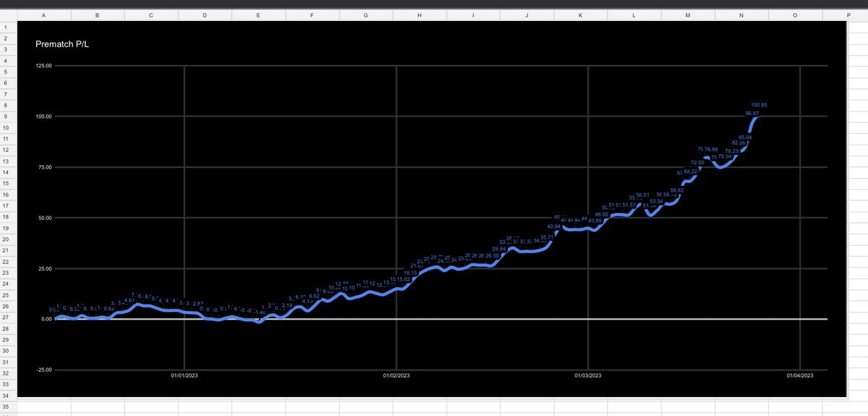
Task: Click the 01/04/2023 date axis label
Action: click(x=799, y=376)
